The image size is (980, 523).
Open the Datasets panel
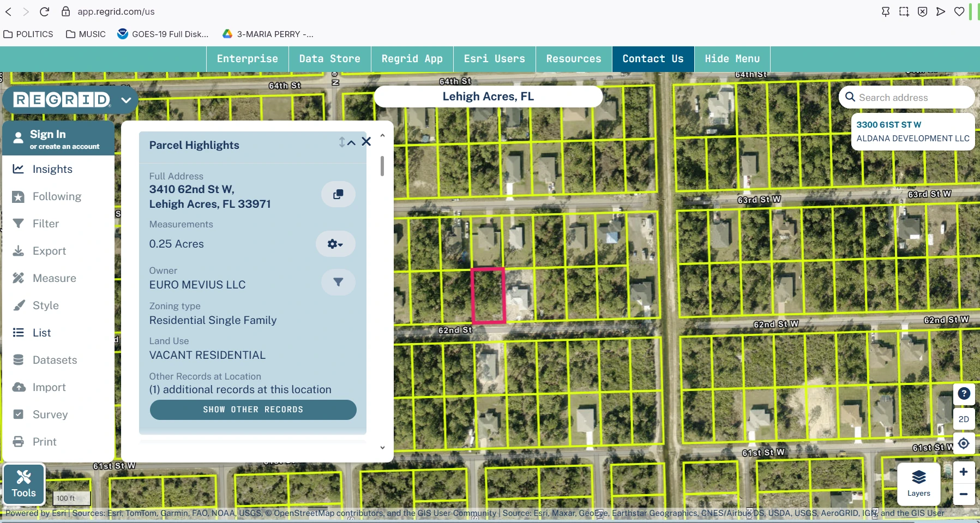pos(53,360)
